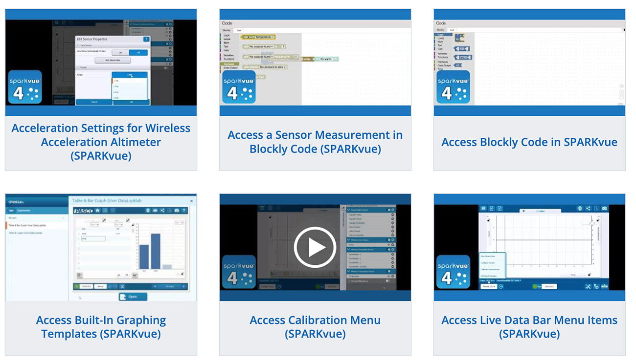This screenshot has width=636, height=364.
Task: Select the Table & Bar Graph template thumbnail
Action: point(101,248)
